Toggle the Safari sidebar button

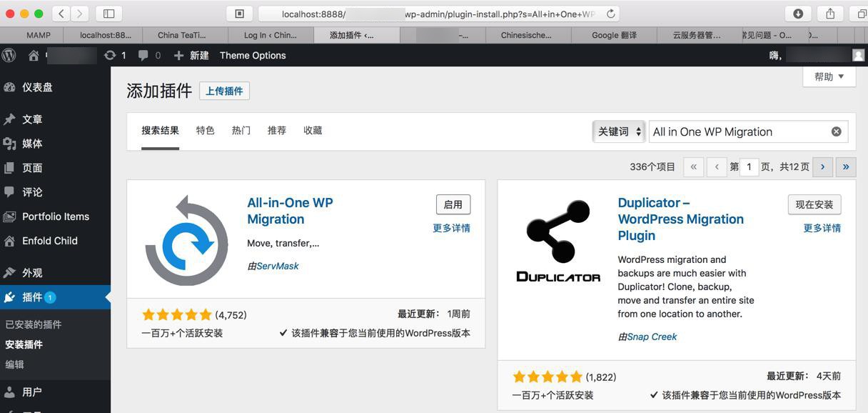coord(108,13)
